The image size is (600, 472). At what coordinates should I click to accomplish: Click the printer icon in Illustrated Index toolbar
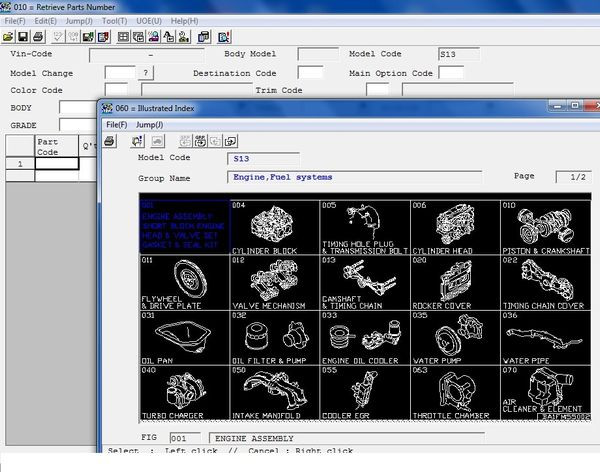tap(111, 141)
